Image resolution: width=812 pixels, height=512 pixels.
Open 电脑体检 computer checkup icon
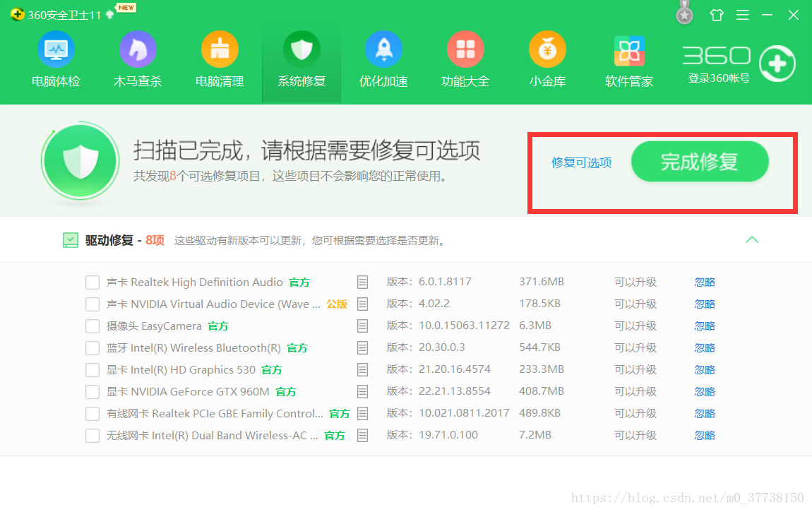(56, 49)
